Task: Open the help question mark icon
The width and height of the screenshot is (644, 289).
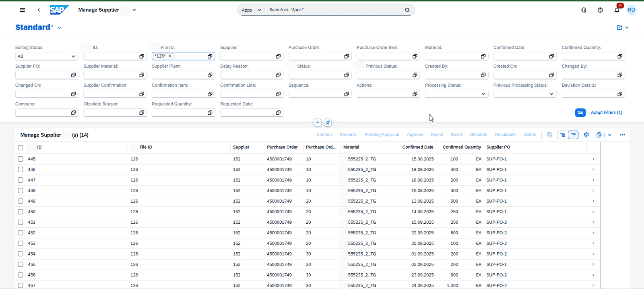Action: pyautogui.click(x=600, y=10)
